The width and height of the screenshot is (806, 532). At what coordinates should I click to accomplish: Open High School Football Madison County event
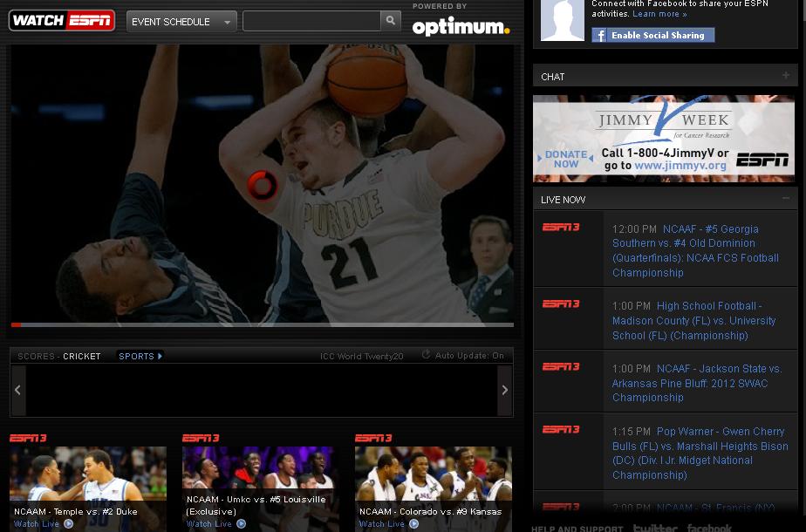click(x=693, y=320)
